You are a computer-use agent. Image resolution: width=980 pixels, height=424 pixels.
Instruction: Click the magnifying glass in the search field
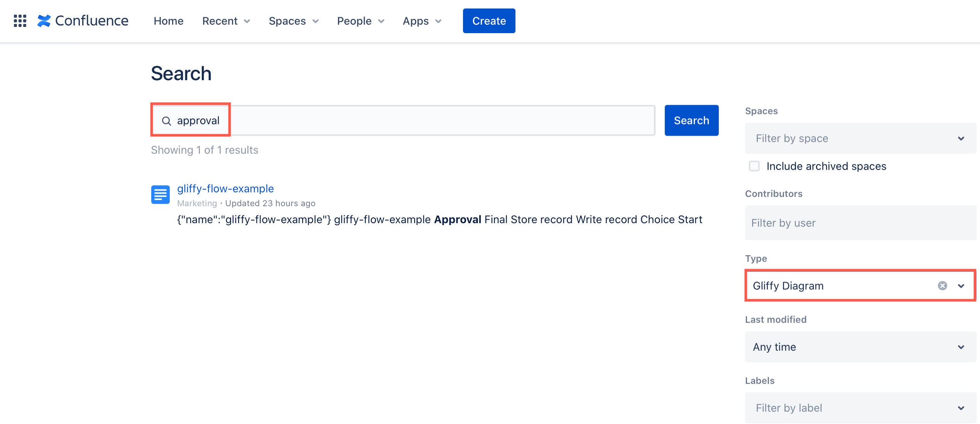click(167, 120)
